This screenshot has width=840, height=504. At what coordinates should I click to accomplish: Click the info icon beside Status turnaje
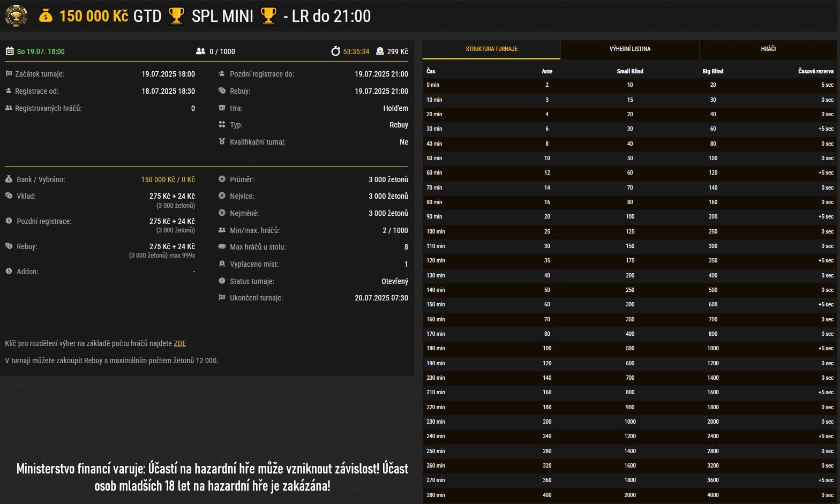coord(222,281)
